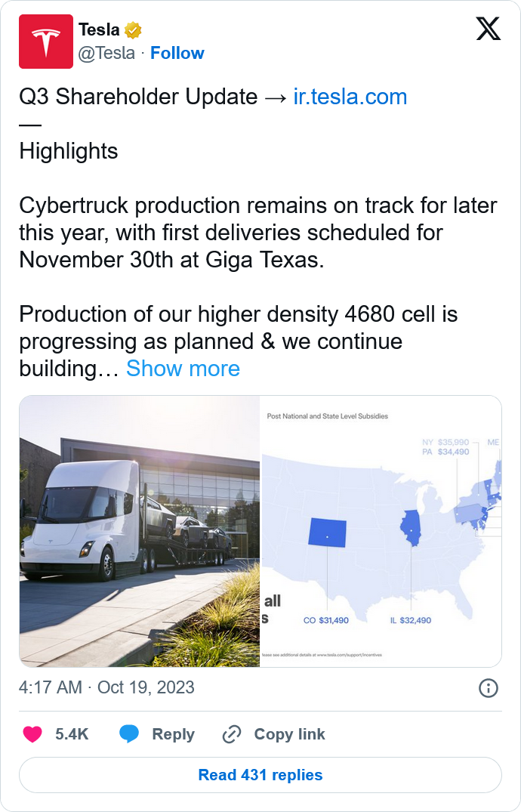Click the Tesla display name
This screenshot has width=521, height=812.
99,30
